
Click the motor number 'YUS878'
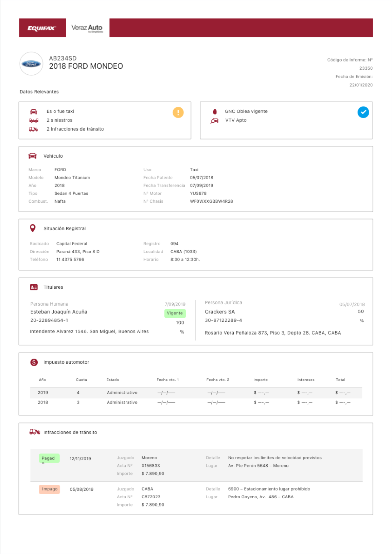198,194
